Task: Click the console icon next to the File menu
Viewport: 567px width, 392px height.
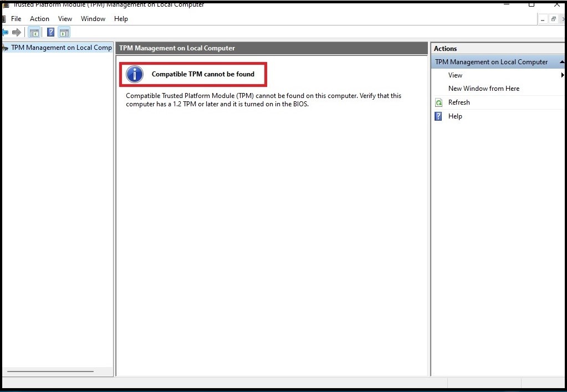Action: (x=3, y=18)
